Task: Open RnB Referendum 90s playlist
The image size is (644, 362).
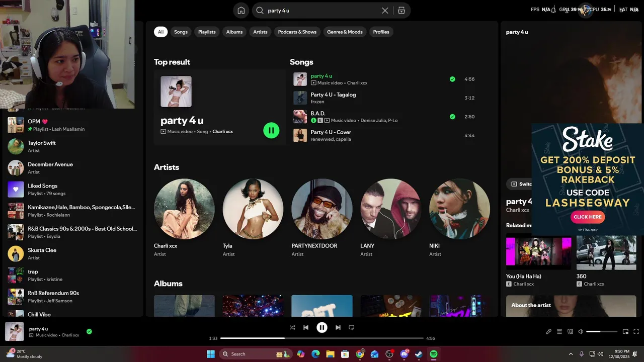Action: pos(72,297)
